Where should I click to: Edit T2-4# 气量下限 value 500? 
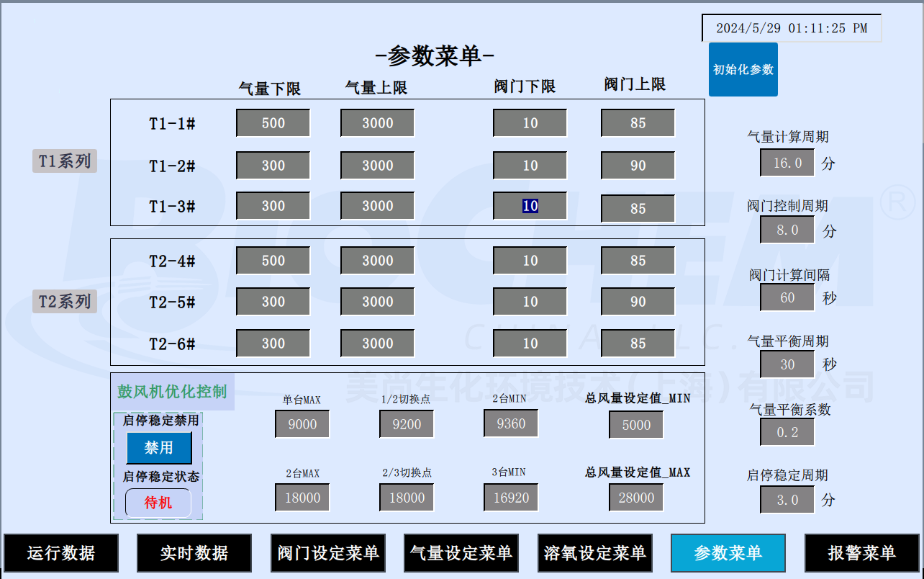pos(273,261)
